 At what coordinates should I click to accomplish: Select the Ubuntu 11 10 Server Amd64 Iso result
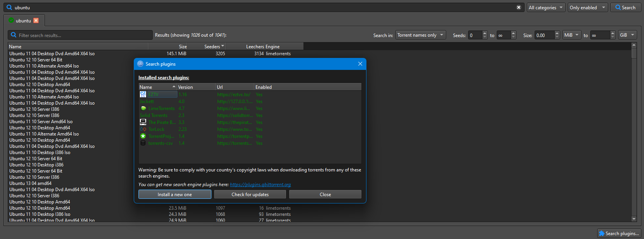pyautogui.click(x=41, y=121)
